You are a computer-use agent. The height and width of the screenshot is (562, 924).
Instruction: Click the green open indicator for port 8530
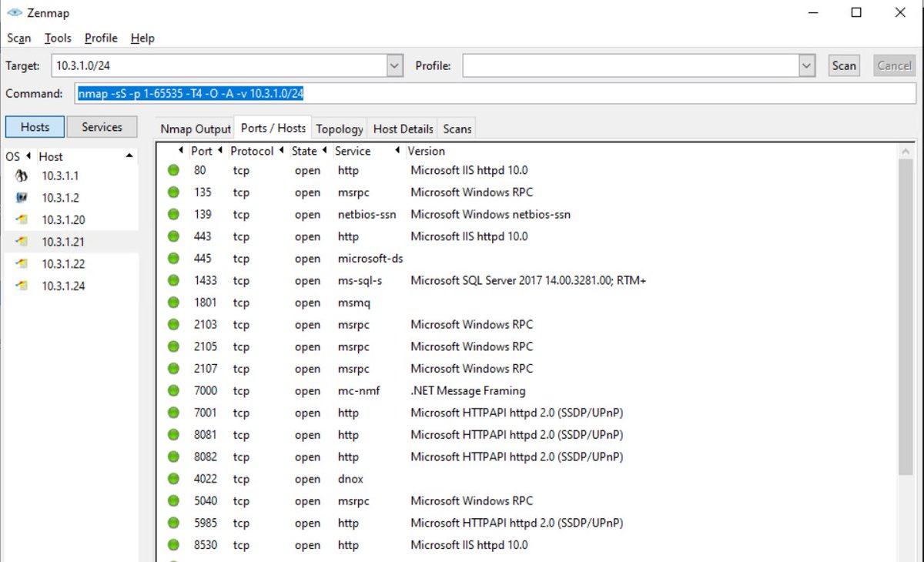click(x=174, y=545)
